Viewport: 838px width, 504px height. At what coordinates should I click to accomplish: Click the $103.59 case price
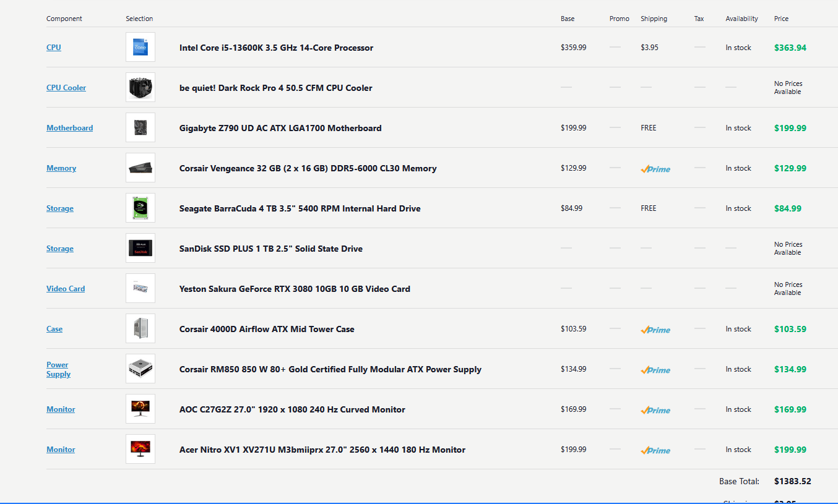[x=790, y=329]
